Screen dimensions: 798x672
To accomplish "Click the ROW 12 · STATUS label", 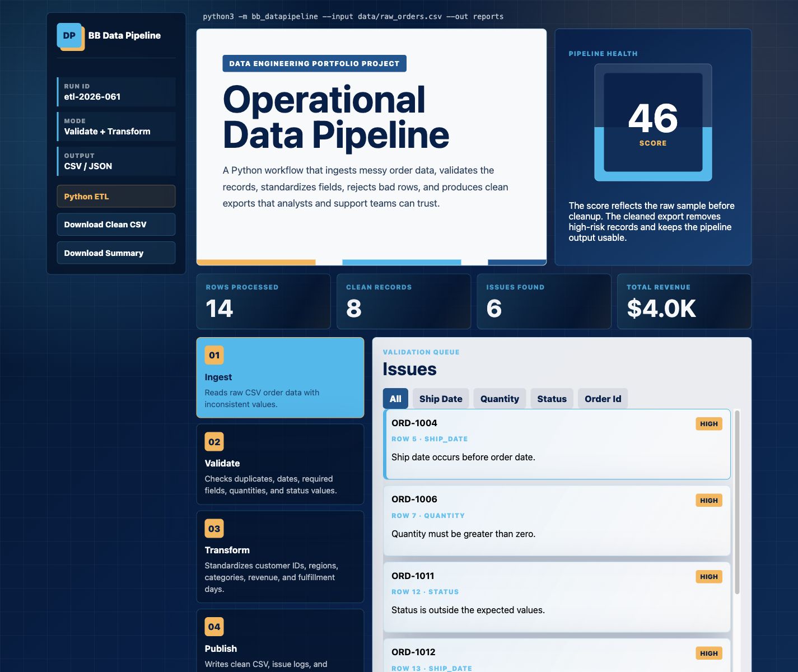I will point(425,592).
